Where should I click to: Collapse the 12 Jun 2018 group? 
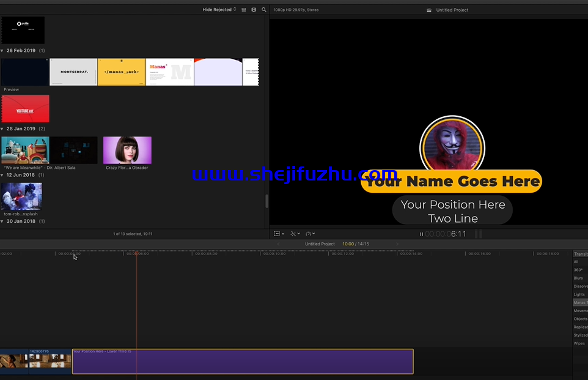(x=2, y=175)
